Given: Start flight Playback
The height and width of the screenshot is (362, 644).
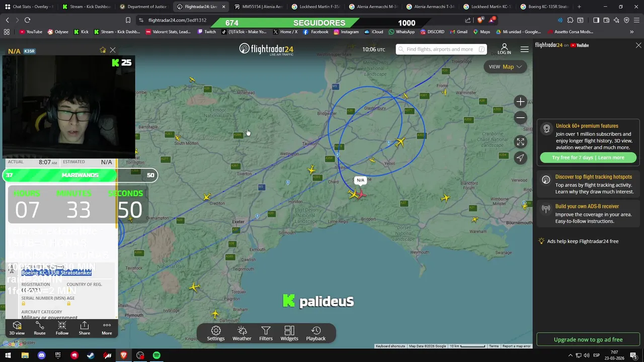Looking at the screenshot, I should 316,333.
